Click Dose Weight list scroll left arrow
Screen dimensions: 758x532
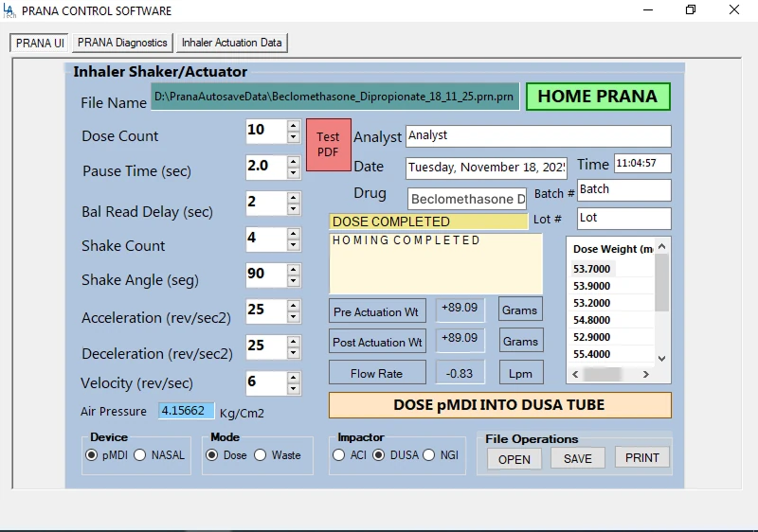(x=575, y=374)
